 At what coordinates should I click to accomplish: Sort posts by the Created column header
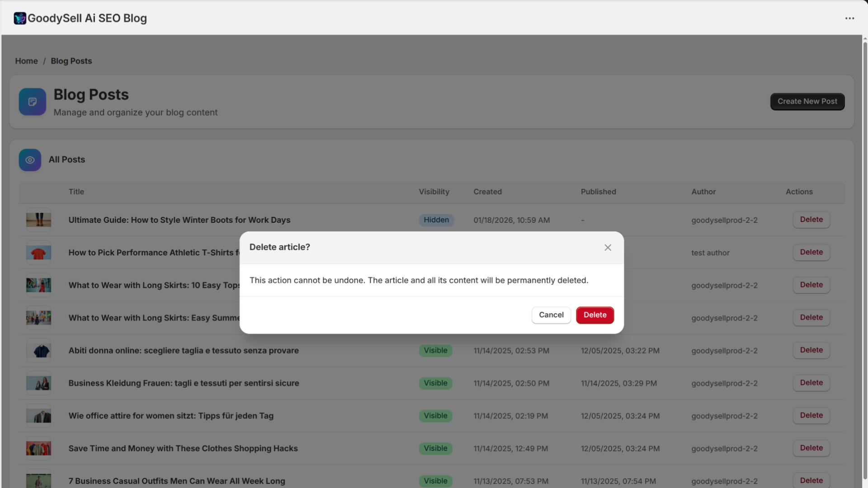pos(487,192)
